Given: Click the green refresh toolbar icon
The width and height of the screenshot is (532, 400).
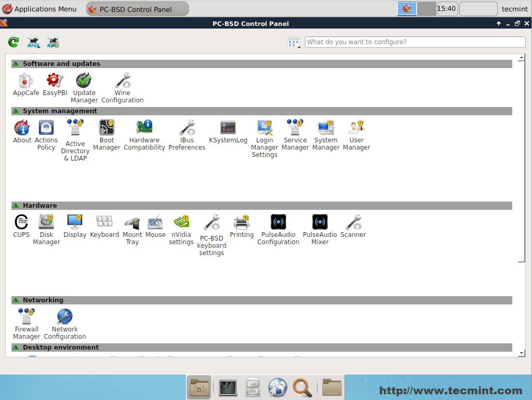Looking at the screenshot, I should pyautogui.click(x=14, y=42).
